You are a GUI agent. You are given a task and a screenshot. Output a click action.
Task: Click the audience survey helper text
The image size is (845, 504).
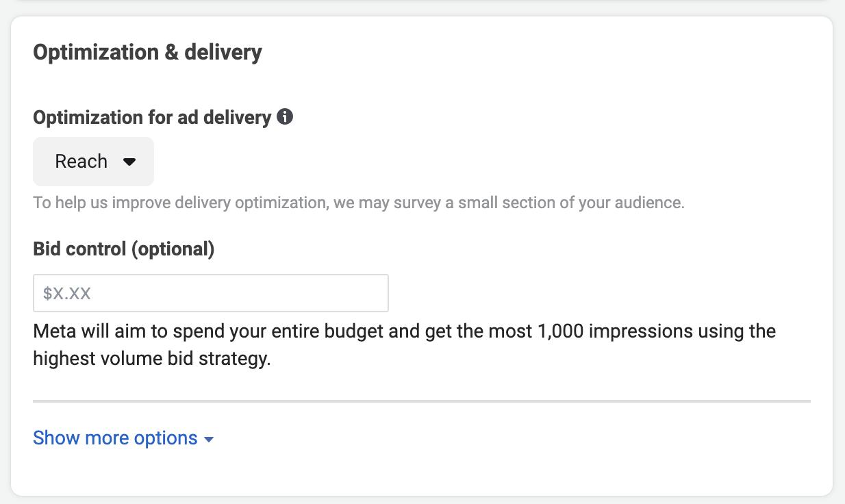[358, 203]
